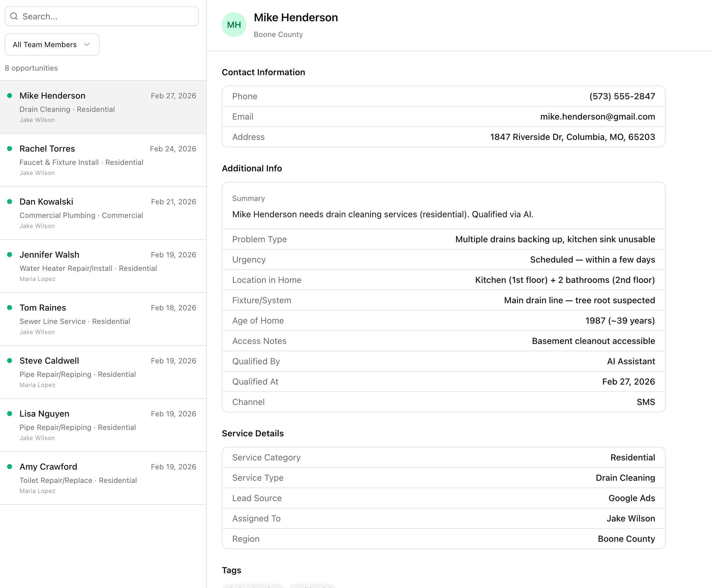Click the search magnifier icon
712x588 pixels.
click(14, 16)
